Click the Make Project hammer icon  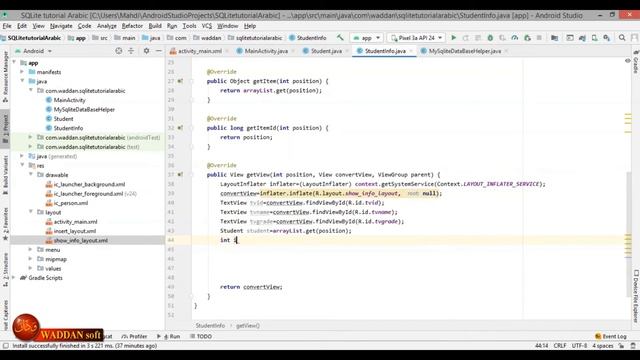(x=340, y=38)
